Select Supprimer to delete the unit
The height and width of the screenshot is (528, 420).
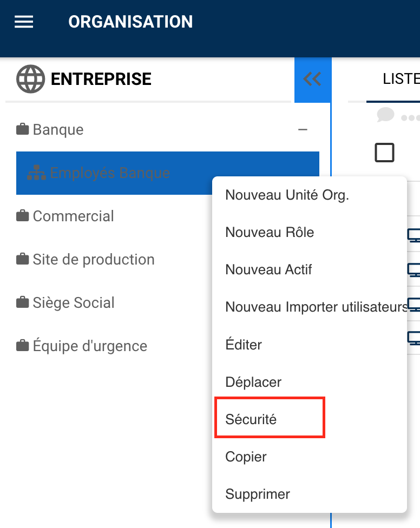pyautogui.click(x=258, y=494)
